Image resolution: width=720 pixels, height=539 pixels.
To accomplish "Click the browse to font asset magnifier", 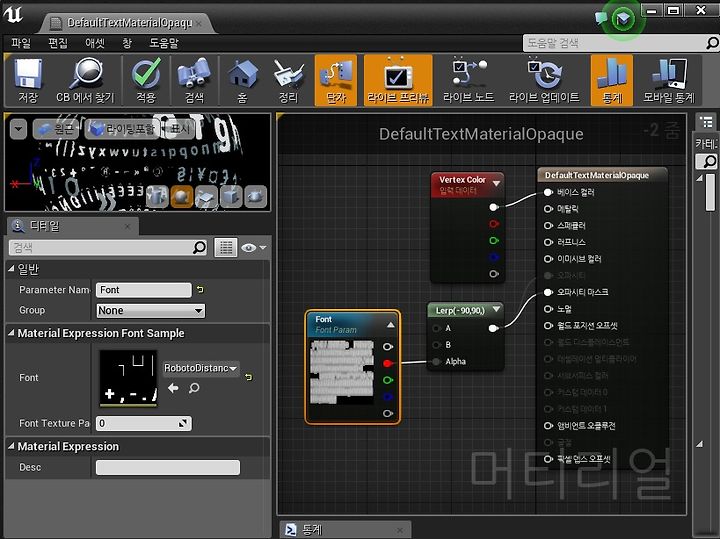I will pyautogui.click(x=194, y=388).
